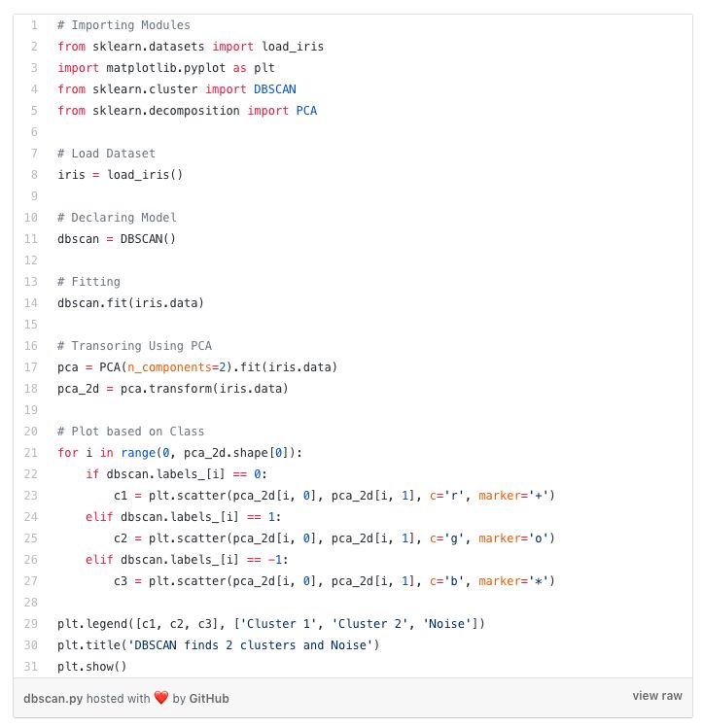
Task: Click the 'view raw' link
Action: [657, 696]
